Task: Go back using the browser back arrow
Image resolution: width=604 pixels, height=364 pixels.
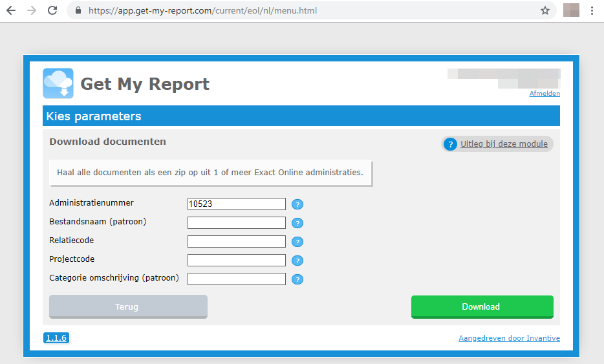Action: [11, 10]
